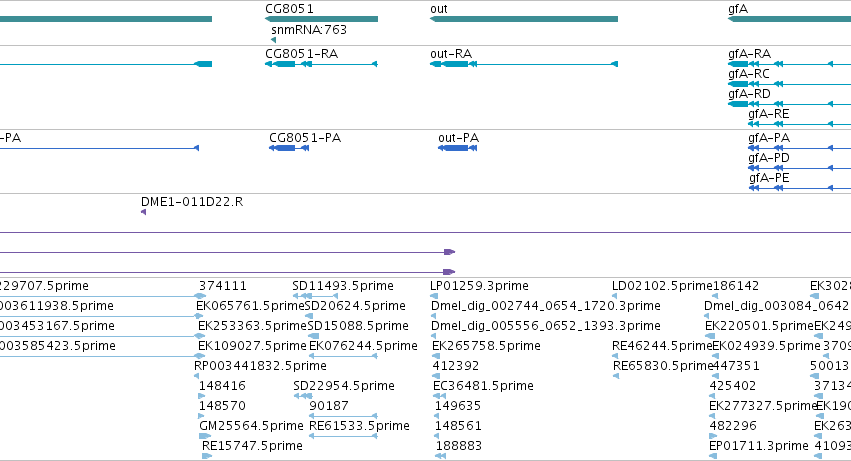Select the 90187 EST label
The width and height of the screenshot is (851, 461).
pos(329,406)
